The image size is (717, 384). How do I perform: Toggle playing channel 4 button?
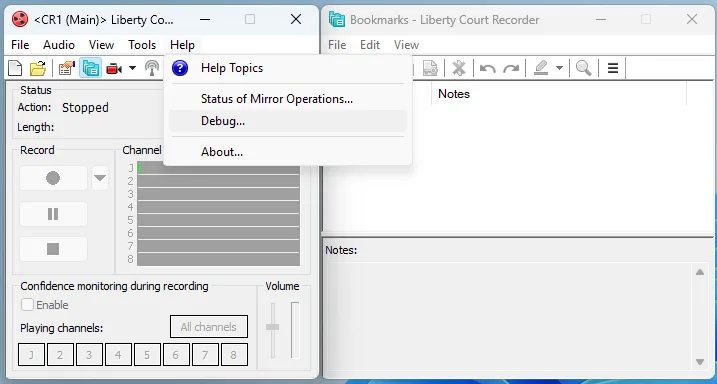coord(118,355)
